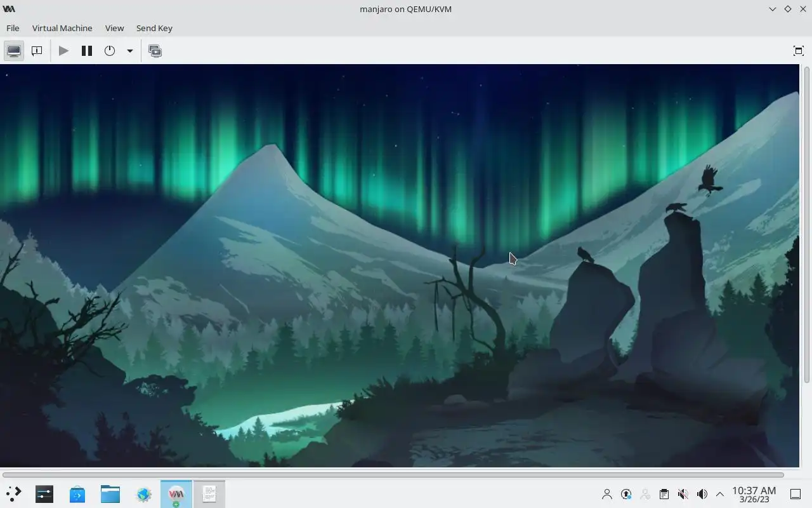Select the Virtual Machine Manager taskbar entry
Screen dimensions: 812x508
click(176, 493)
